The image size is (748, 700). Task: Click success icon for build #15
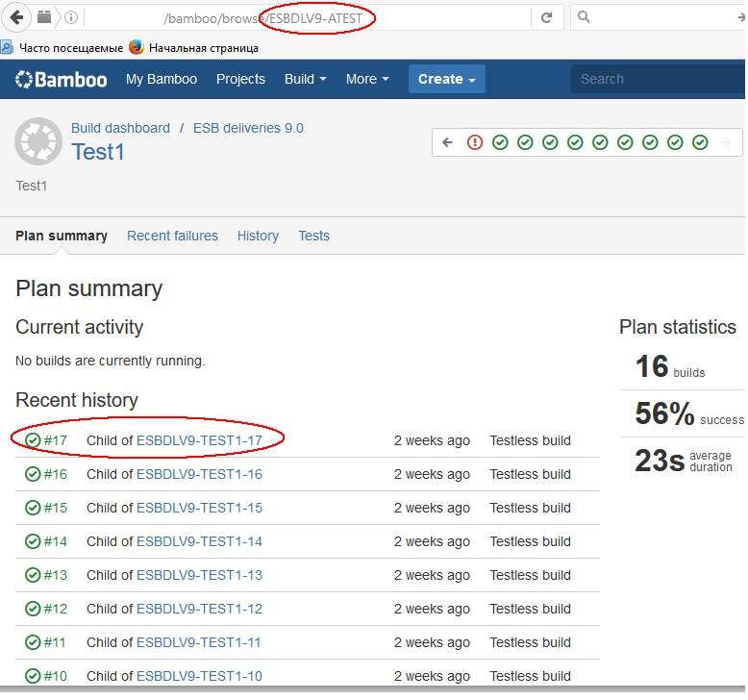coord(33,508)
